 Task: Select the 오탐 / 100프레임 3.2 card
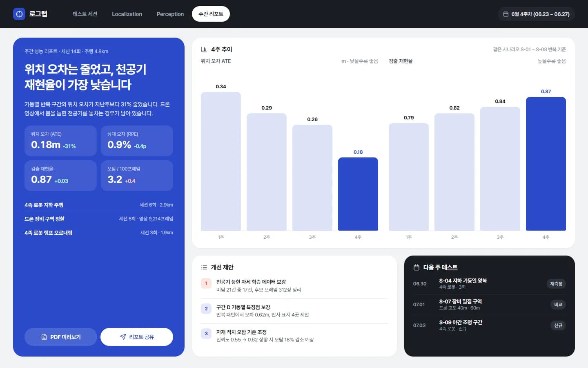point(137,175)
